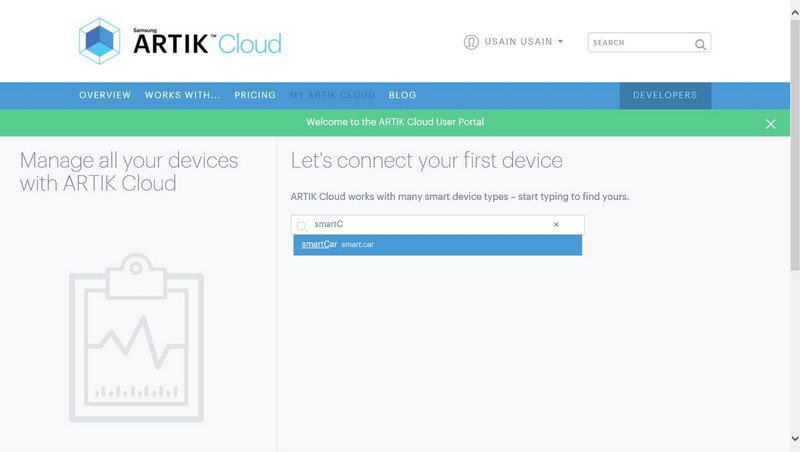Dismiss the green welcome banner
This screenshot has height=452, width=800.
pos(770,124)
